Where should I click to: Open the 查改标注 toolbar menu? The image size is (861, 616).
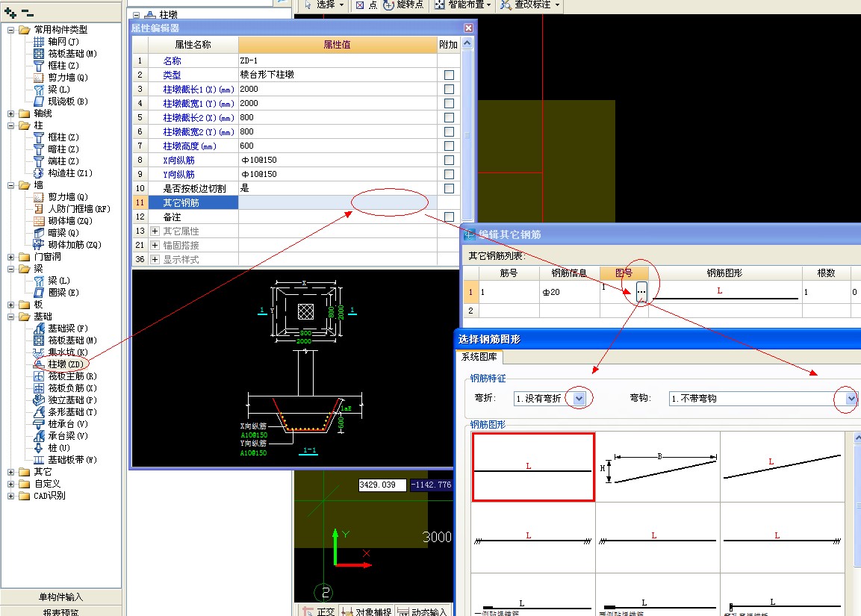coord(530,5)
